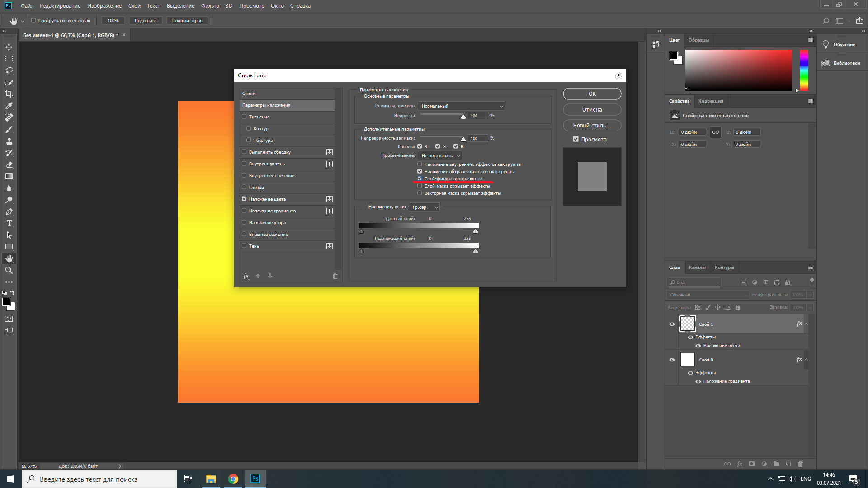Click the color picker gradient field

point(739,70)
